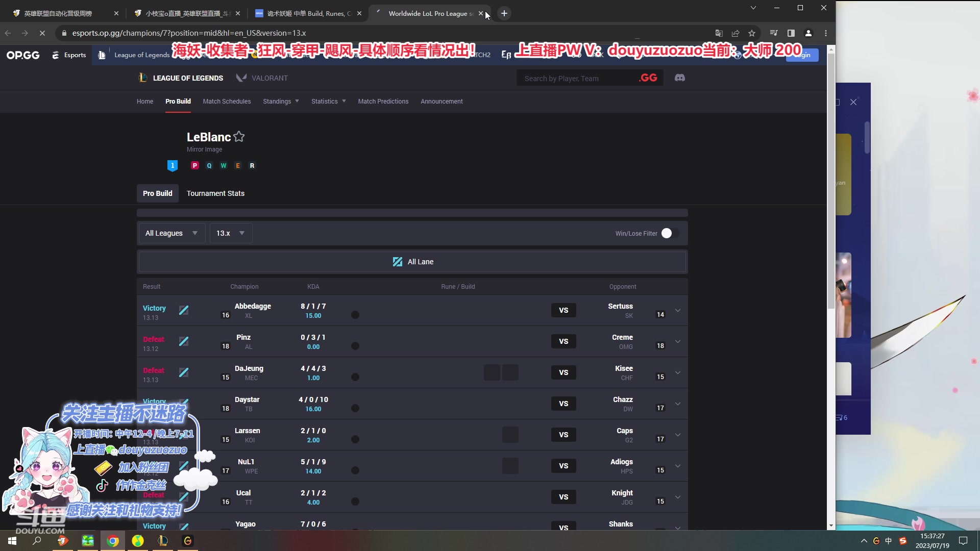
Task: Open the Chrome side panel icon
Action: pos(791,33)
